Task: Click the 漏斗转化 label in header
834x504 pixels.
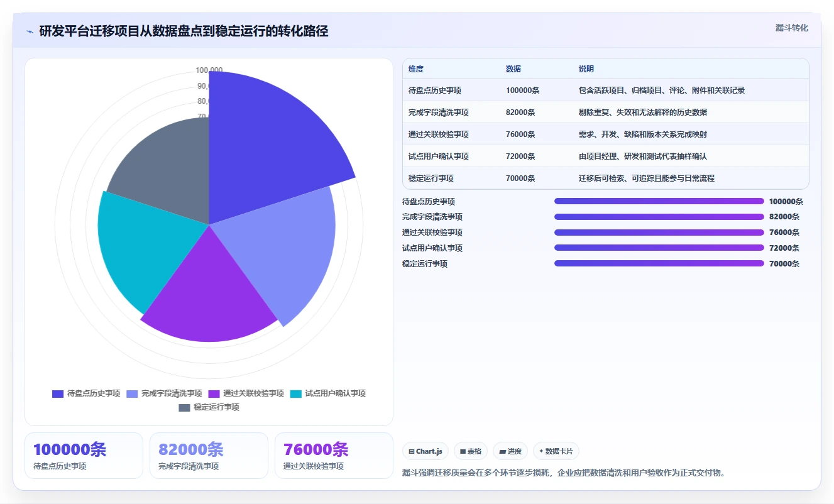Action: pyautogui.click(x=791, y=28)
